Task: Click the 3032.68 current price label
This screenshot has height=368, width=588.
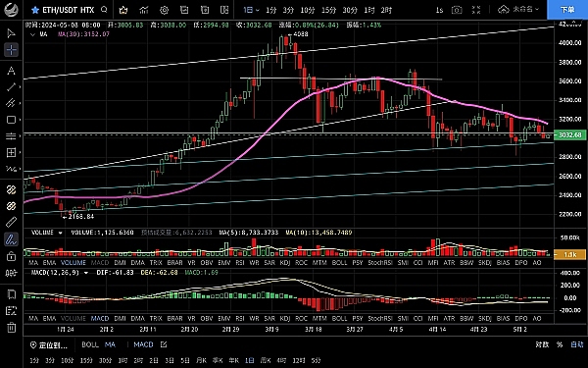Action: [569, 134]
